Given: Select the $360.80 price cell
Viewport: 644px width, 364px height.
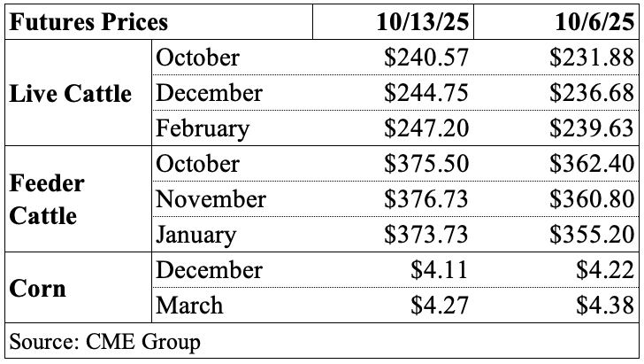Looking at the screenshot, I should 593,199.
